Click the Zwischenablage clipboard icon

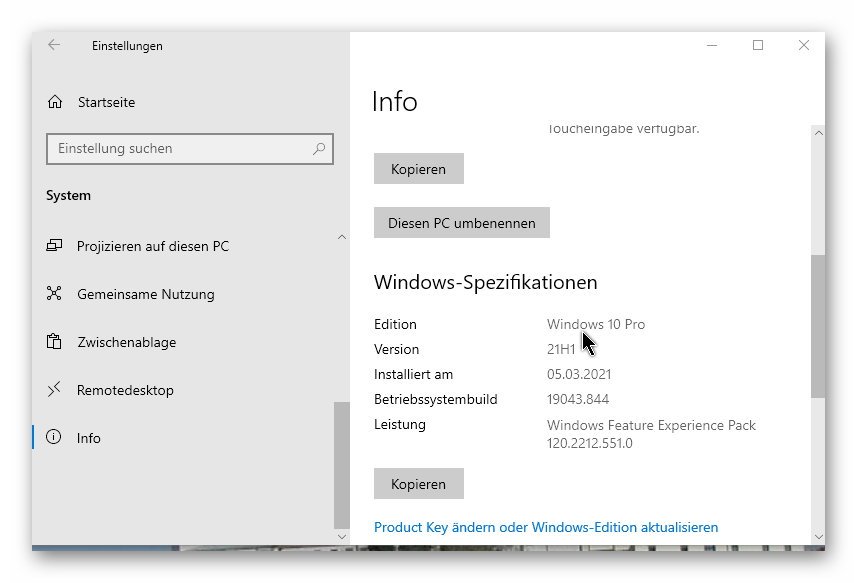(x=54, y=341)
